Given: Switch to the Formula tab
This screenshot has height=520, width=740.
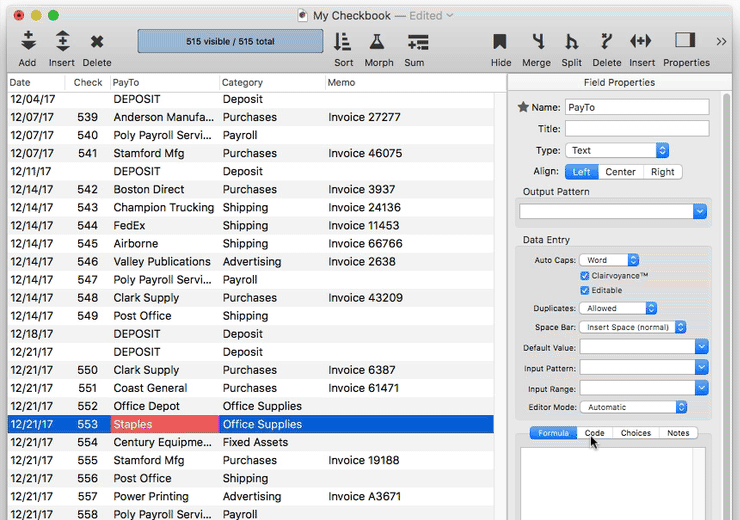Looking at the screenshot, I should [553, 433].
